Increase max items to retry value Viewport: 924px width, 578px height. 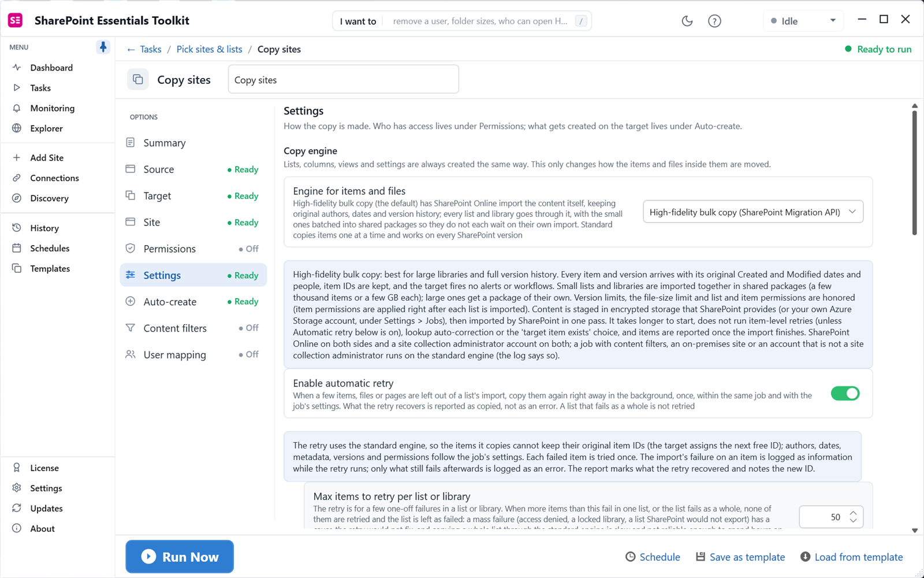point(853,513)
